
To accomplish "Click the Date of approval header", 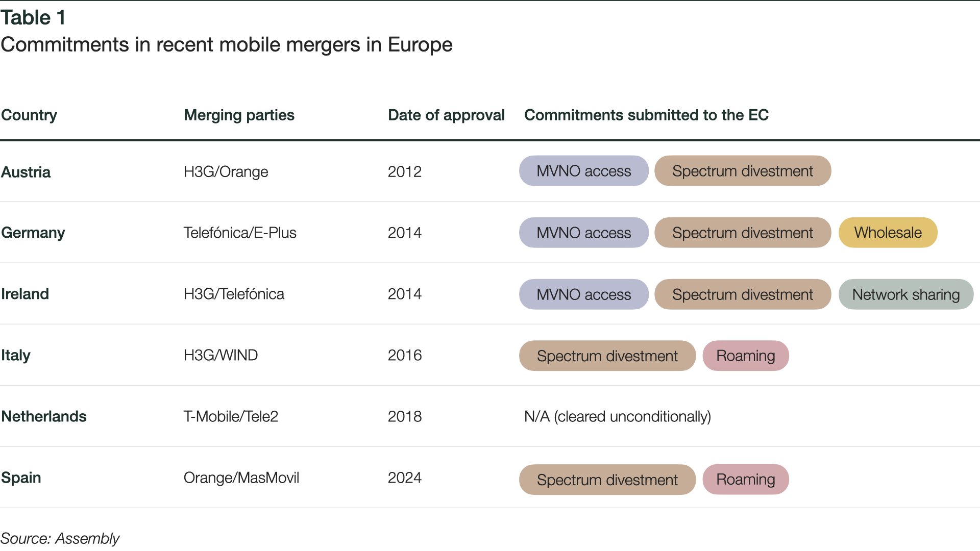I will [x=446, y=115].
